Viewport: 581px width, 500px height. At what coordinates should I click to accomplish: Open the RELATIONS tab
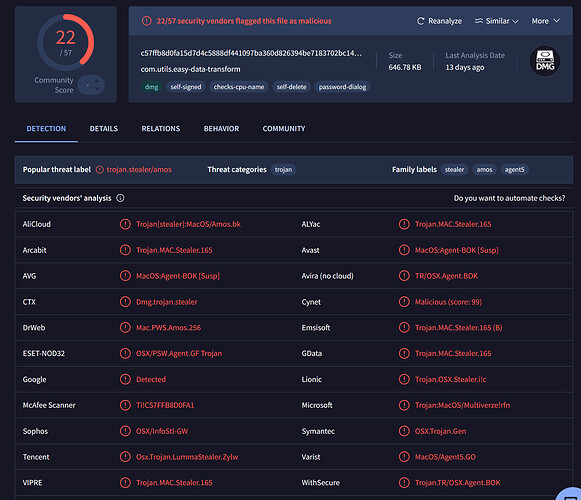point(161,129)
